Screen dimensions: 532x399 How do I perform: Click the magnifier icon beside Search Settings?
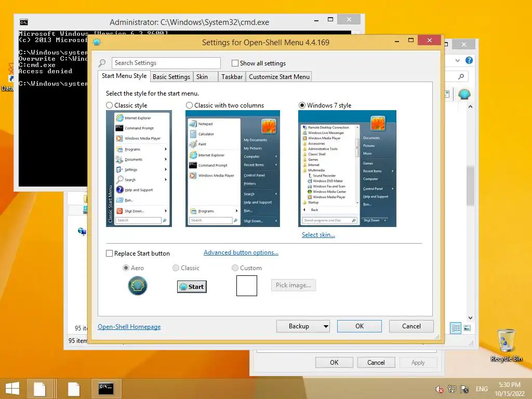tap(102, 63)
